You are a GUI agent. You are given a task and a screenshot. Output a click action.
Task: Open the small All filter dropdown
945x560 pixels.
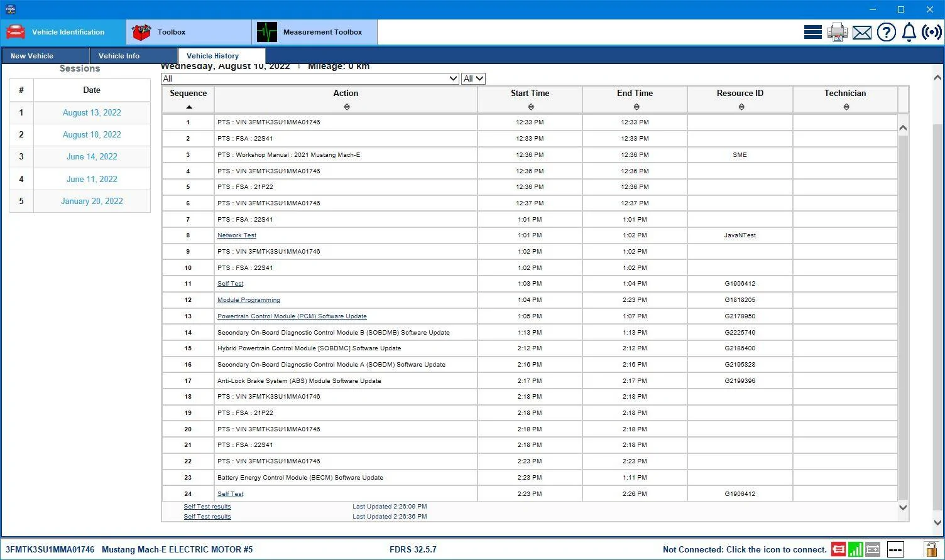(x=473, y=78)
